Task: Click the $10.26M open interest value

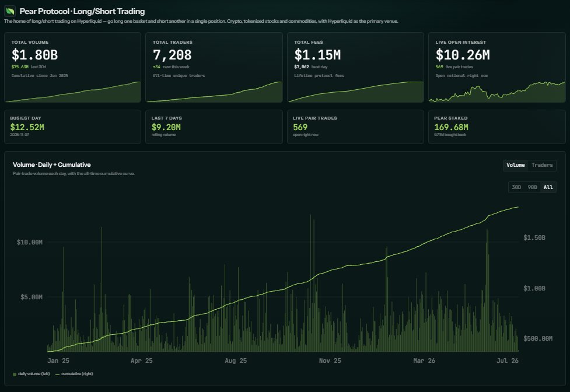Action: [x=463, y=55]
